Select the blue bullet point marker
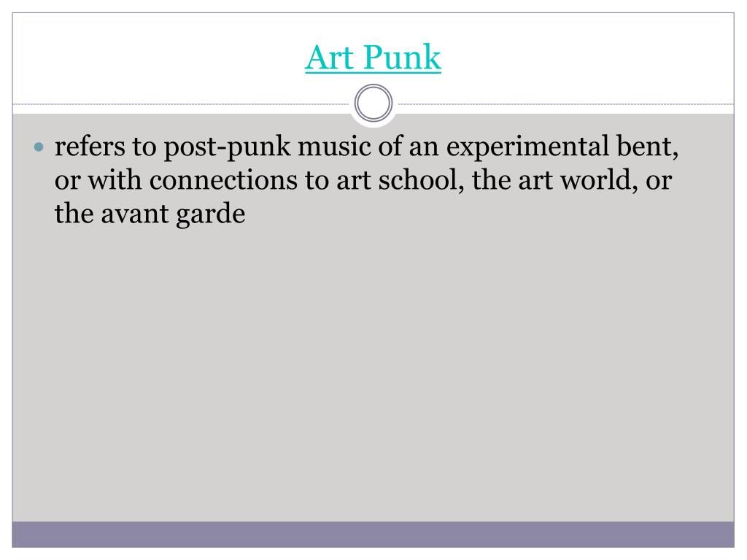The width and height of the screenshot is (747, 560). (x=39, y=147)
